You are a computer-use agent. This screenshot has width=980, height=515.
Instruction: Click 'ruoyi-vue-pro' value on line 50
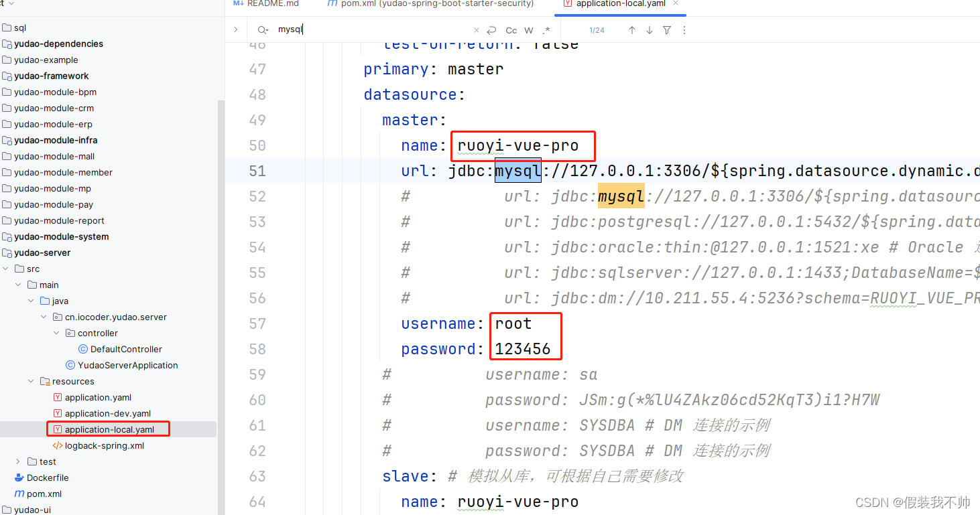coord(518,145)
